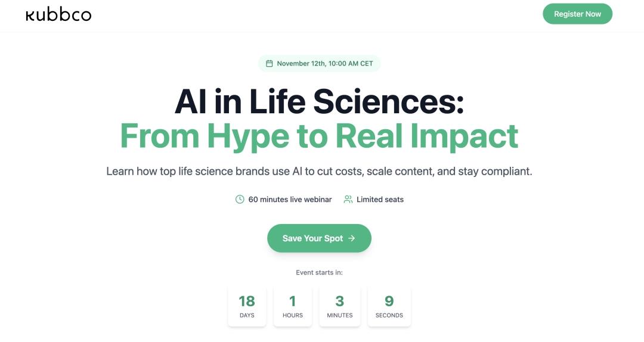Viewport: 644px width, 342px height.
Task: Click the '60 minutes live webinar' text
Action: coord(290,200)
